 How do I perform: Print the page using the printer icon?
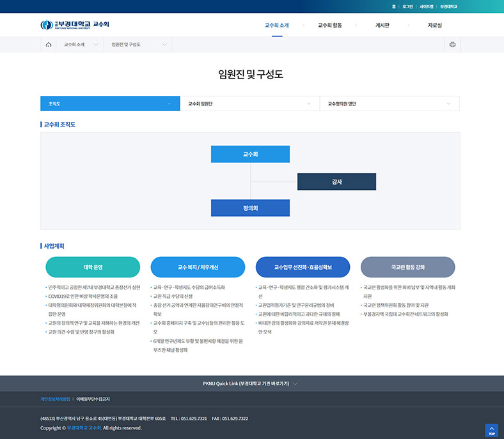pos(452,45)
